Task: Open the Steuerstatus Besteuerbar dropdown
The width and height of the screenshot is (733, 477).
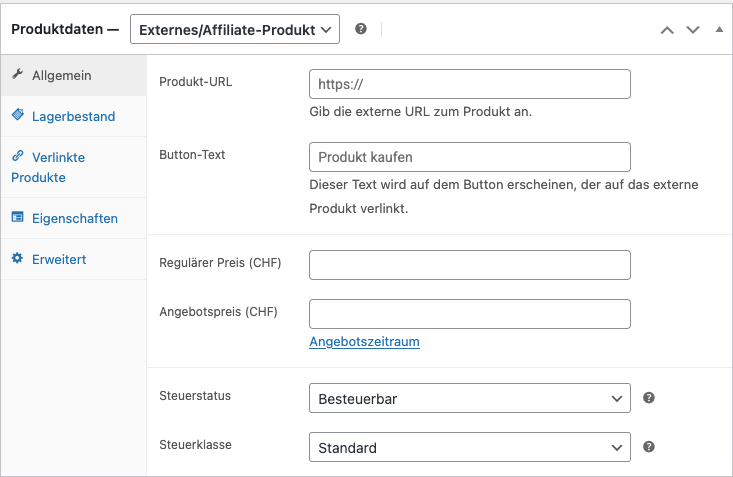Action: click(x=470, y=399)
